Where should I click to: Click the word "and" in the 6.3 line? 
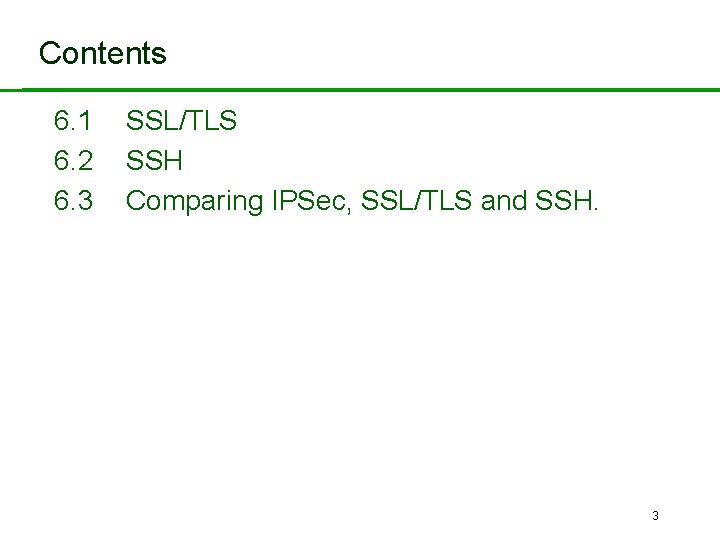coord(505,201)
